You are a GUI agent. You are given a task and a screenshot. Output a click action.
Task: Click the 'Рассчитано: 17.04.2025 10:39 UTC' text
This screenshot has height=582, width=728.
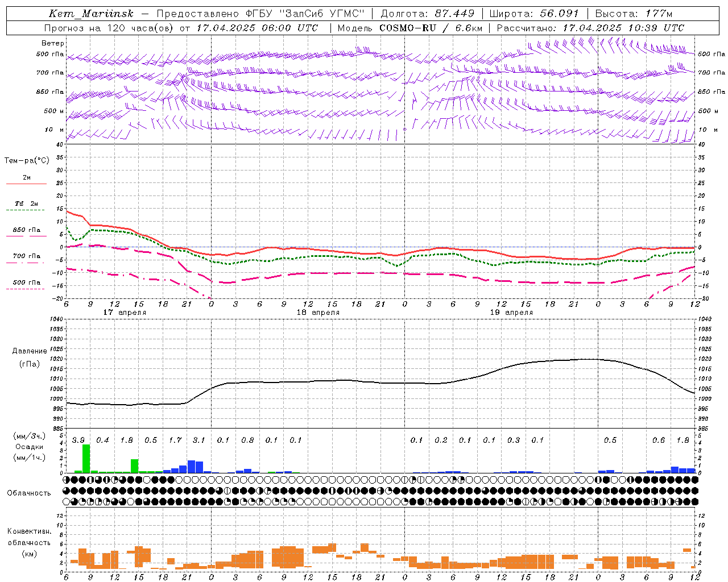coord(590,28)
